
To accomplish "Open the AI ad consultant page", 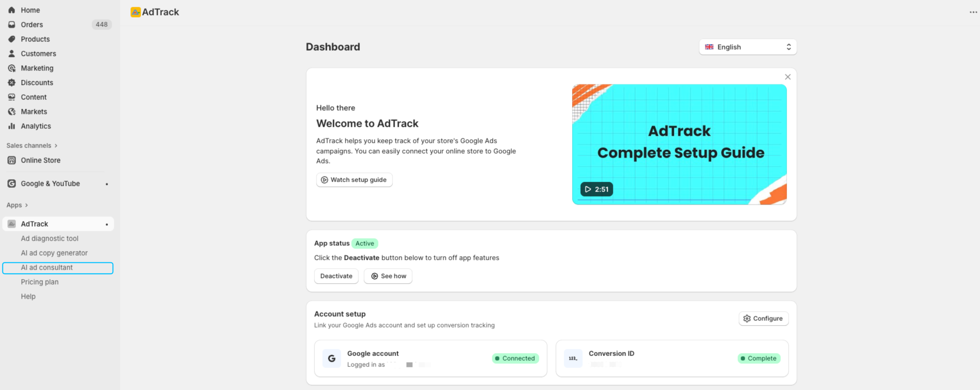I will point(47,267).
